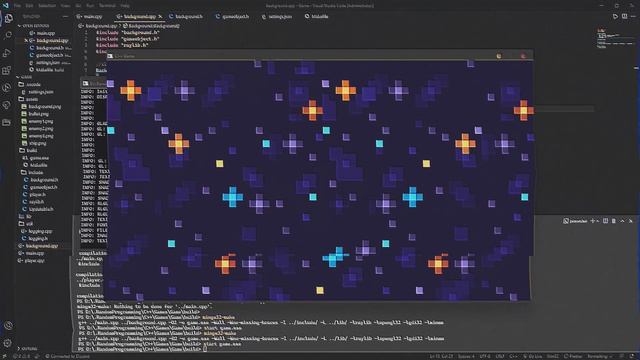Collapse the .vscode folder
This screenshot has width=640, height=360.
coord(30,84)
